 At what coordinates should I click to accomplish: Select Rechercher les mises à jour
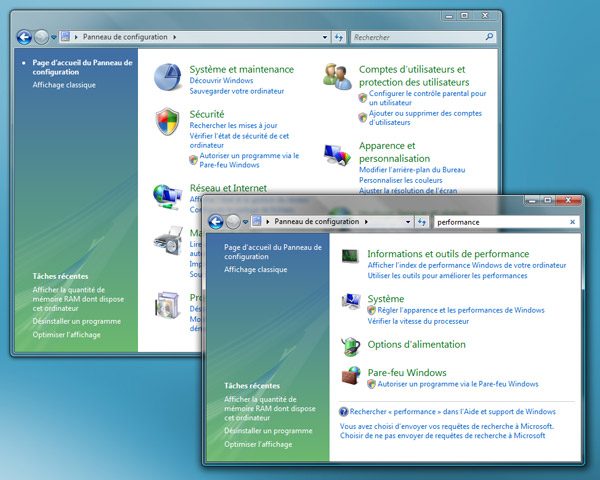click(233, 125)
